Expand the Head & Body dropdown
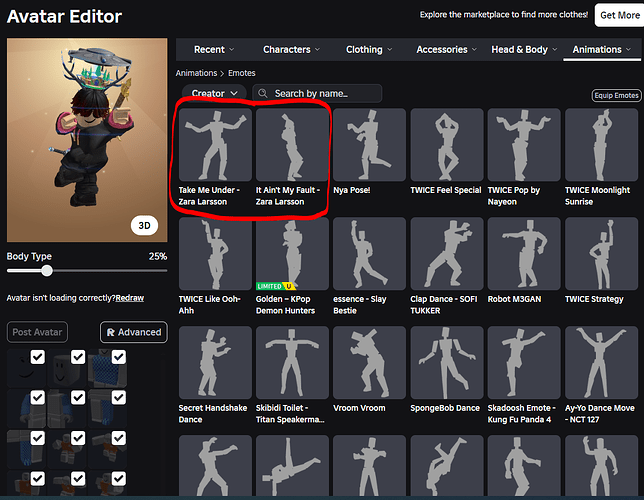 coord(524,50)
